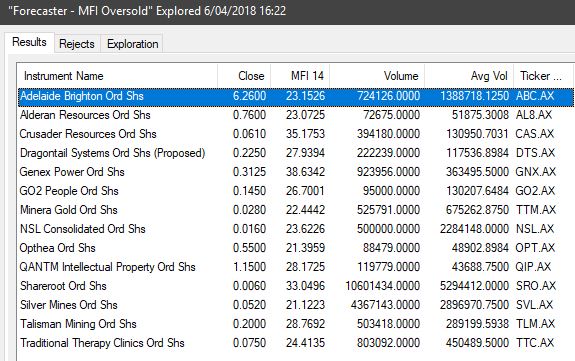
Task: Click the 0.7600 close value
Action: coord(249,115)
